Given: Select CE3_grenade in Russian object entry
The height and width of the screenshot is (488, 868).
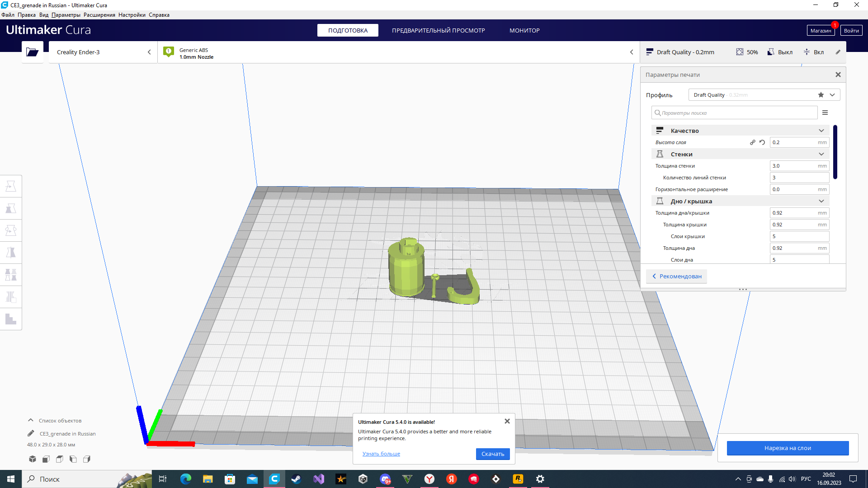Looking at the screenshot, I should click(x=67, y=433).
